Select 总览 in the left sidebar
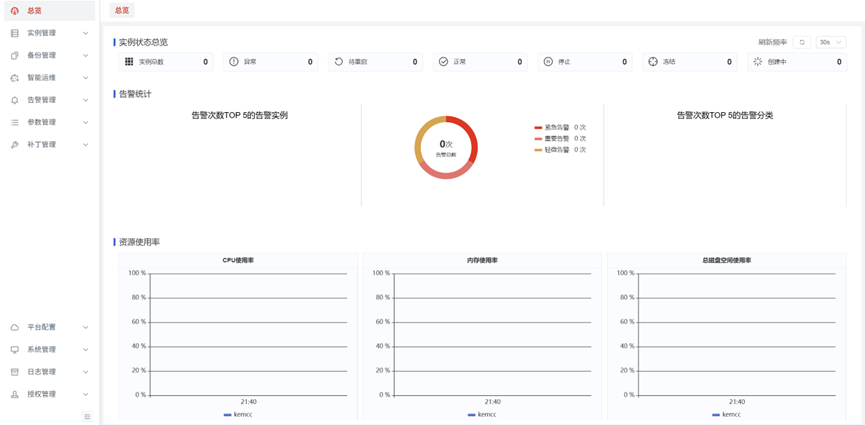The height and width of the screenshot is (425, 865). click(35, 11)
